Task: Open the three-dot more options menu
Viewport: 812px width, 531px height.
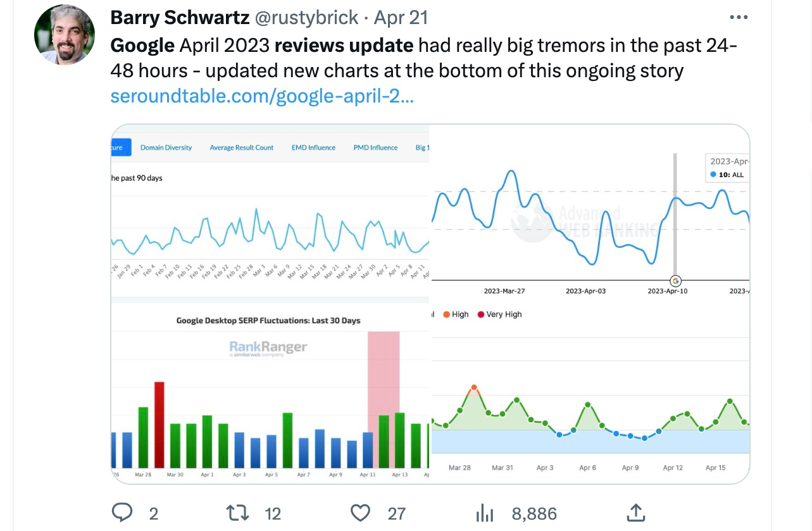Action: [x=739, y=18]
